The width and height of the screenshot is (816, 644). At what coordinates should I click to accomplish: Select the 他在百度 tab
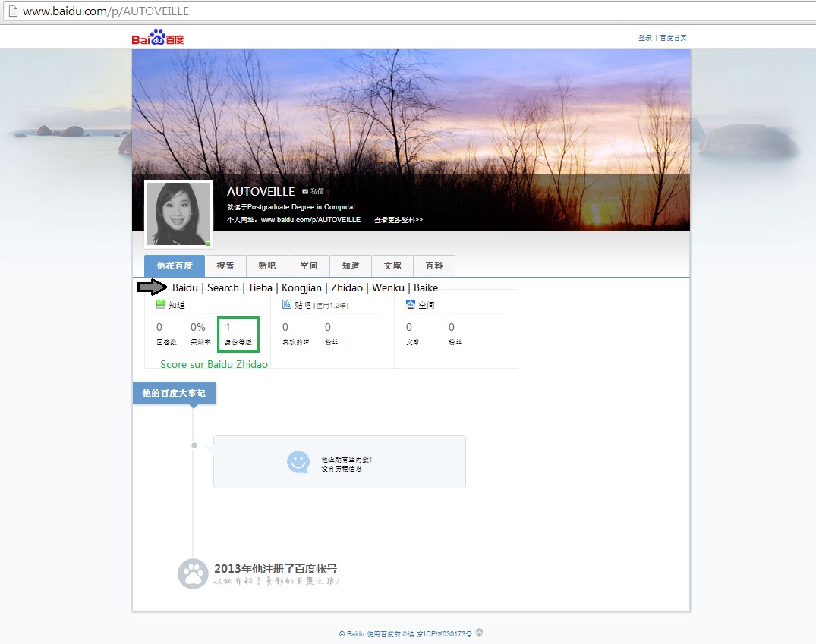coord(175,266)
